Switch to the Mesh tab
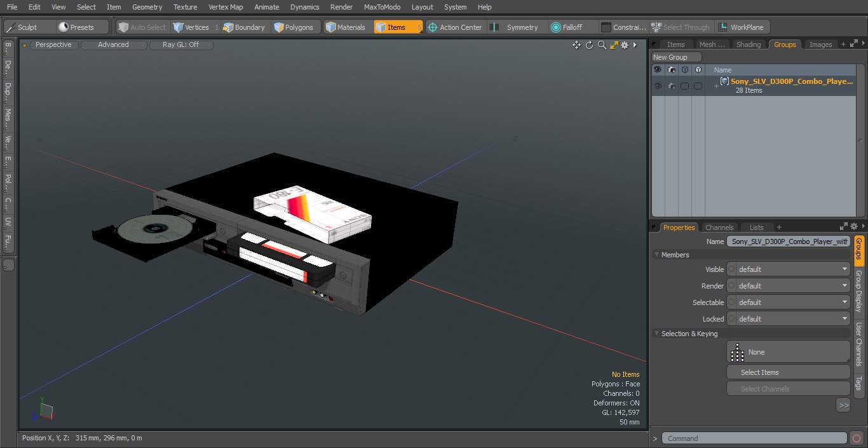 pyautogui.click(x=712, y=44)
